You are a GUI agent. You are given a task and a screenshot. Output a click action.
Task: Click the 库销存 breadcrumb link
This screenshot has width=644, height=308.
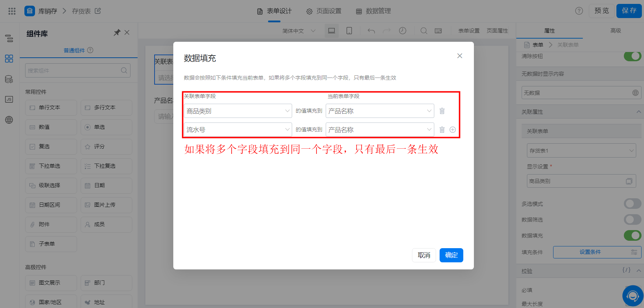click(x=48, y=11)
